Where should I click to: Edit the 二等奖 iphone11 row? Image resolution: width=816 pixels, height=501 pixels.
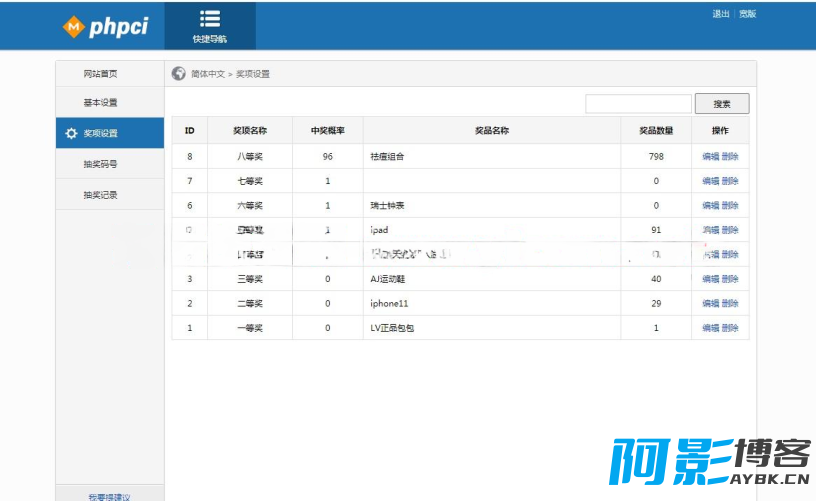pos(710,303)
